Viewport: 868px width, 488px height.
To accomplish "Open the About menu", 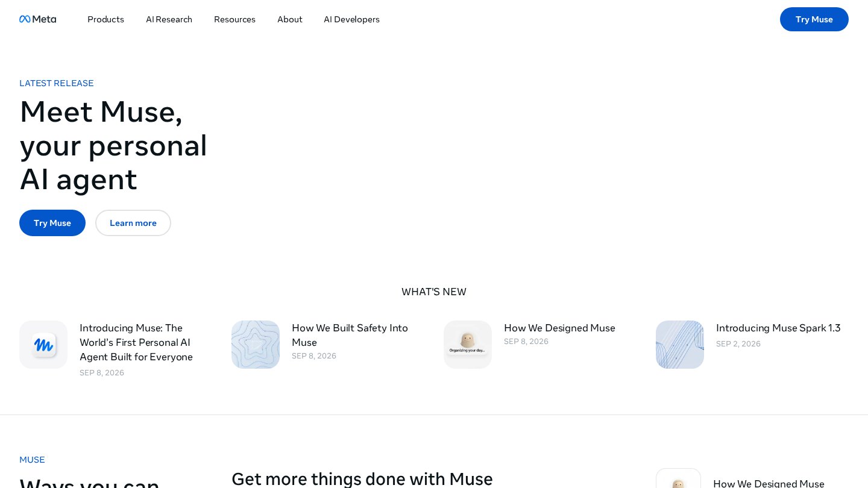I will pos(290,19).
